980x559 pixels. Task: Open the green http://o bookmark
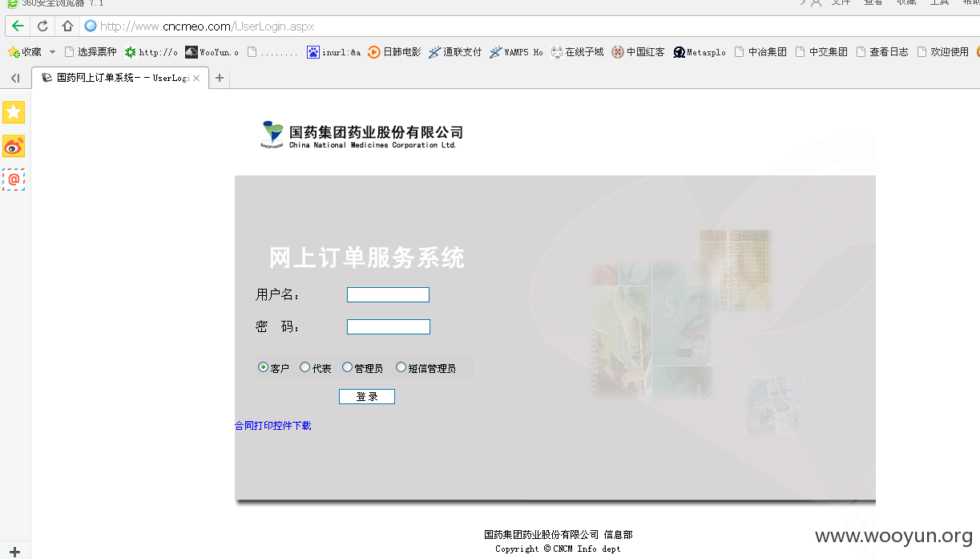click(151, 52)
